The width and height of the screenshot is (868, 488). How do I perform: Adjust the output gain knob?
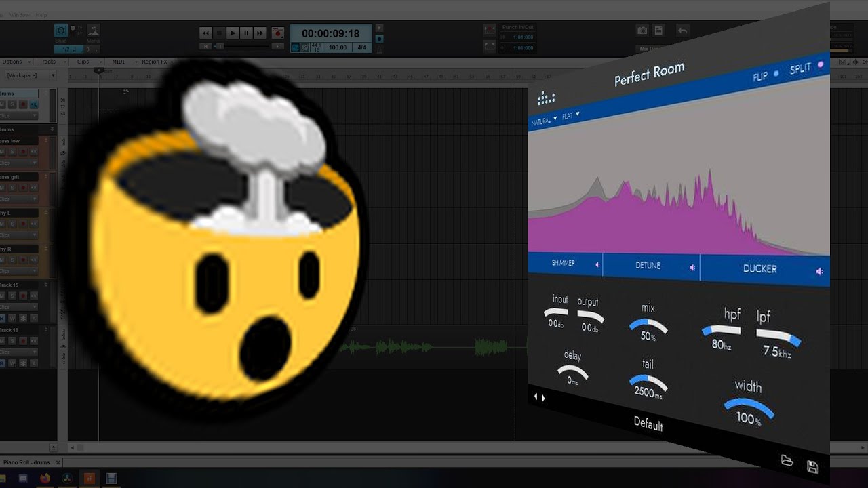[x=590, y=316]
